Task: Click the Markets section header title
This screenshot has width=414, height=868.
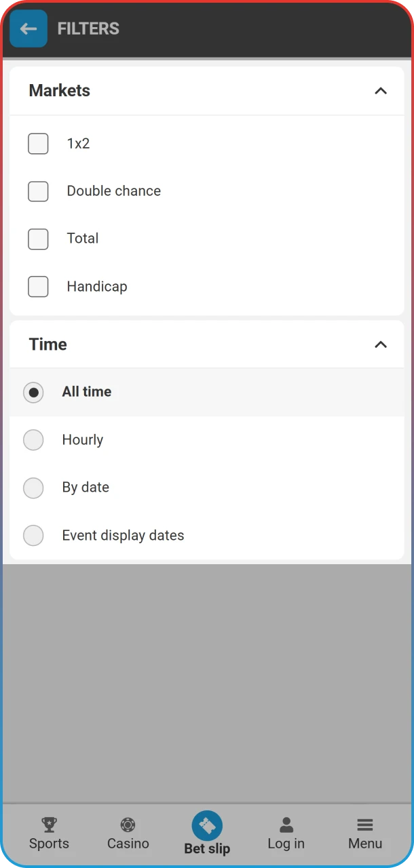Action: [60, 91]
